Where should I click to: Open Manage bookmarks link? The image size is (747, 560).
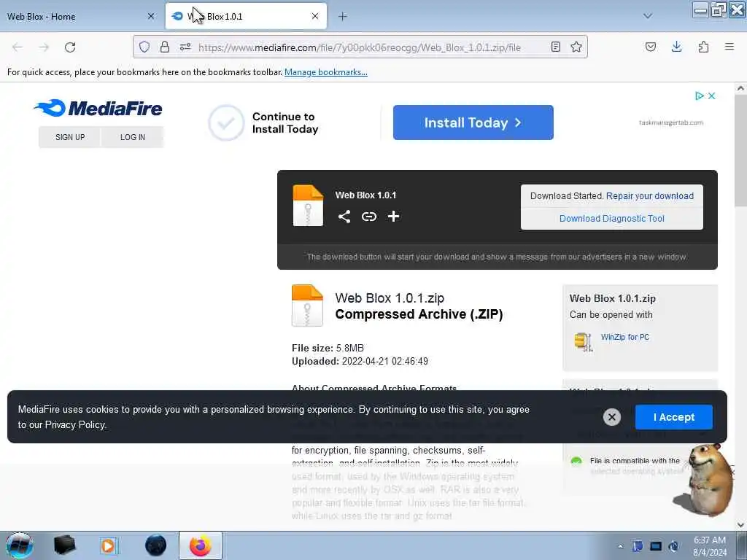(326, 72)
